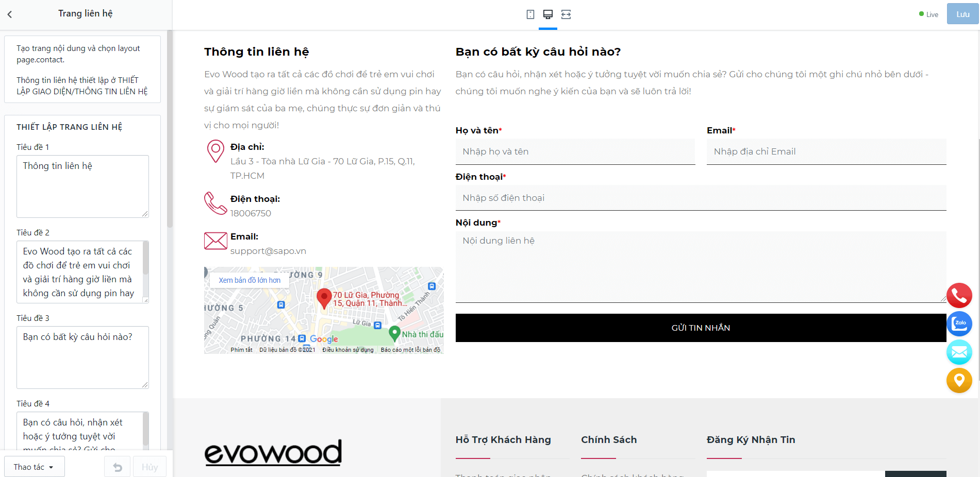The image size is (980, 477).
Task: Click the floating orange location pin icon
Action: [959, 380]
